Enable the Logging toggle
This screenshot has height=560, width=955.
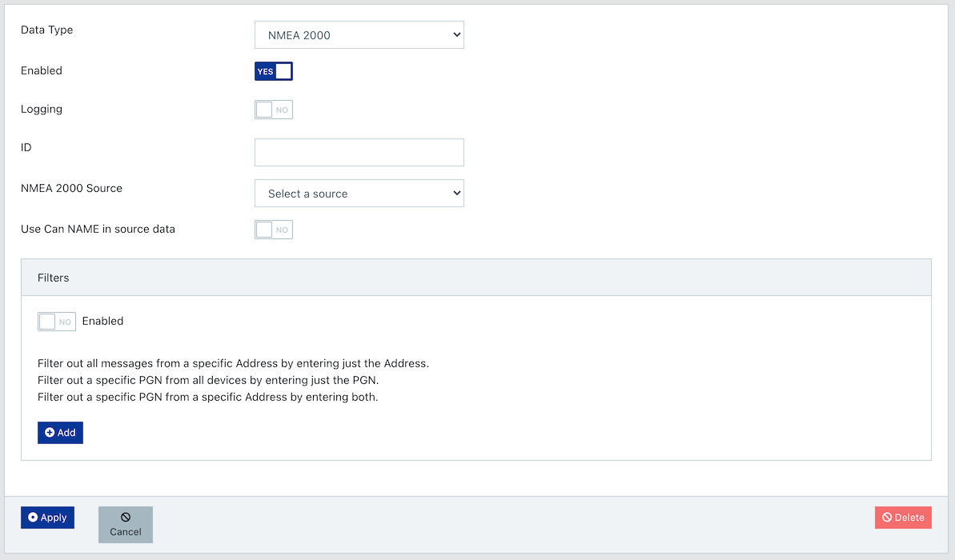pyautogui.click(x=274, y=110)
